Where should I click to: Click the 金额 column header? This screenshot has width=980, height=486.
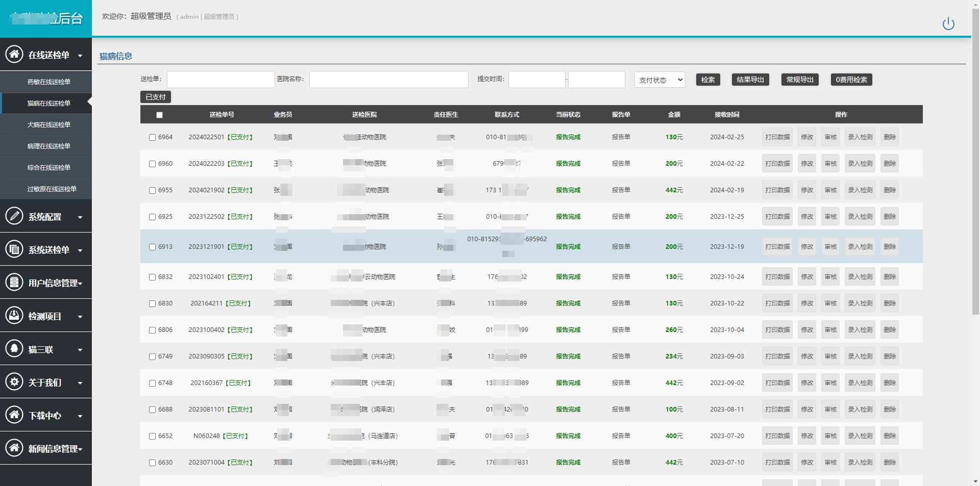point(674,115)
